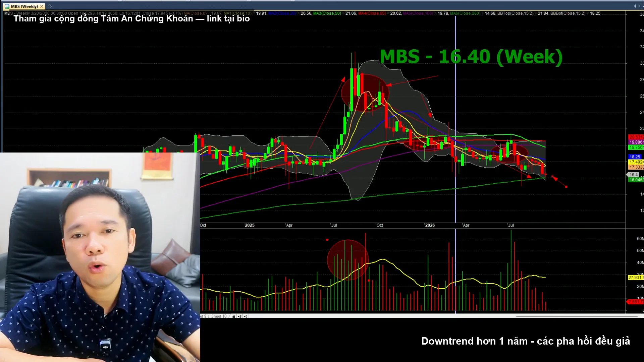Add a new chart tab with plus icon

[x=50, y=6]
